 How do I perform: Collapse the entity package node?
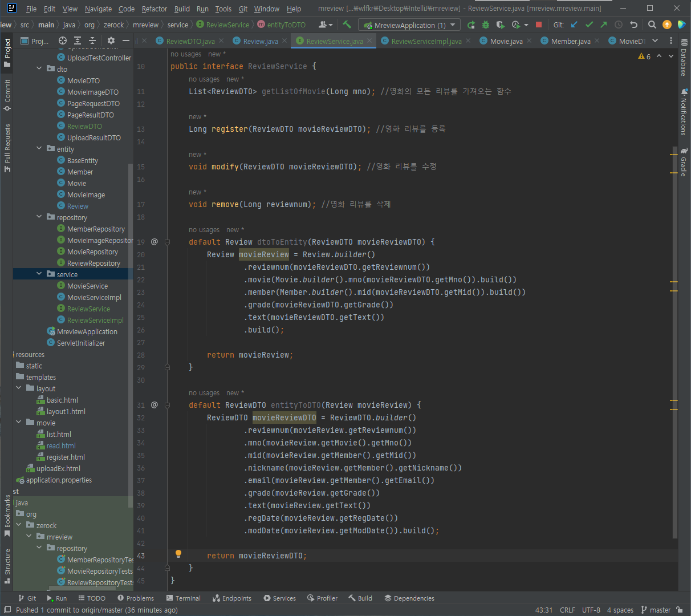(x=39, y=148)
